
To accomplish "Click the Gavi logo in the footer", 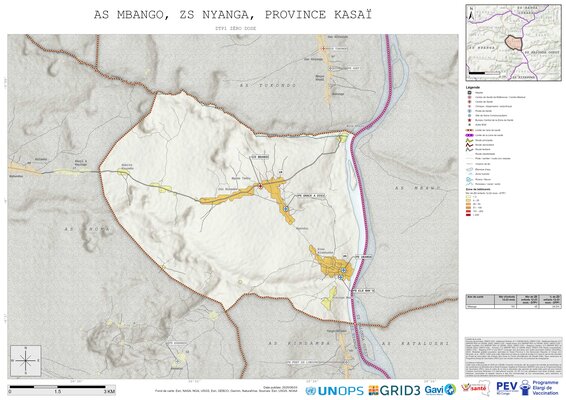I will click(x=440, y=390).
